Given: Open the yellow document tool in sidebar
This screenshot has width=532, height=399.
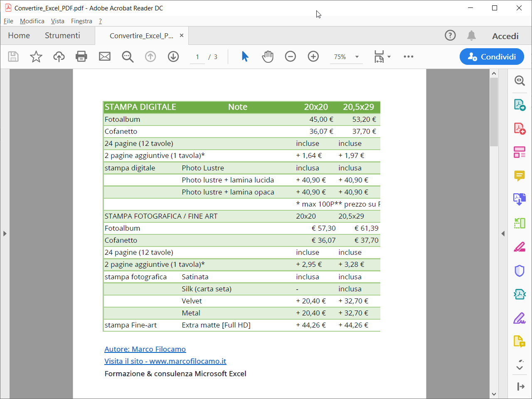Looking at the screenshot, I should tap(520, 342).
